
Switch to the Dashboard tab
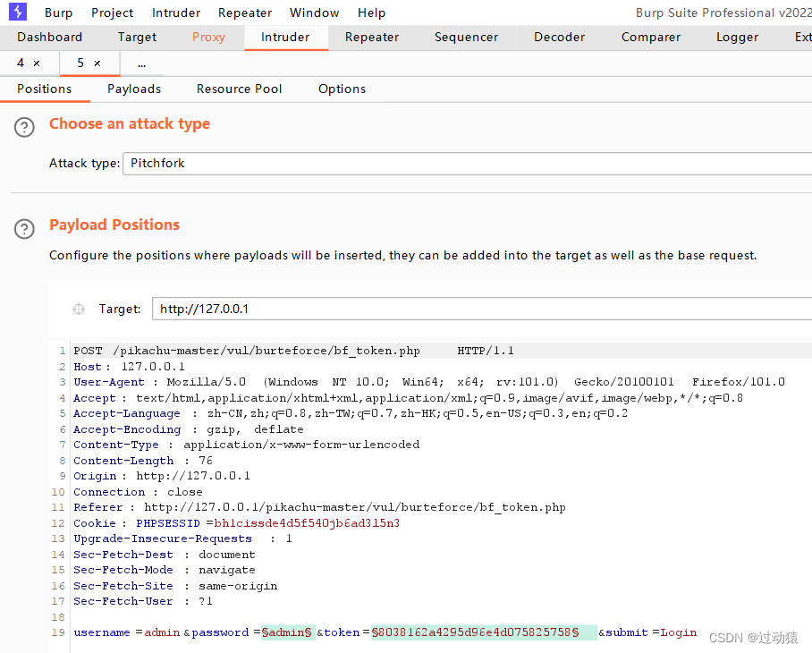50,38
